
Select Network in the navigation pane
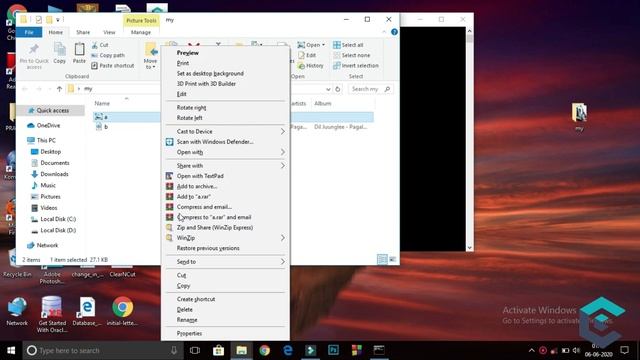coord(47,245)
